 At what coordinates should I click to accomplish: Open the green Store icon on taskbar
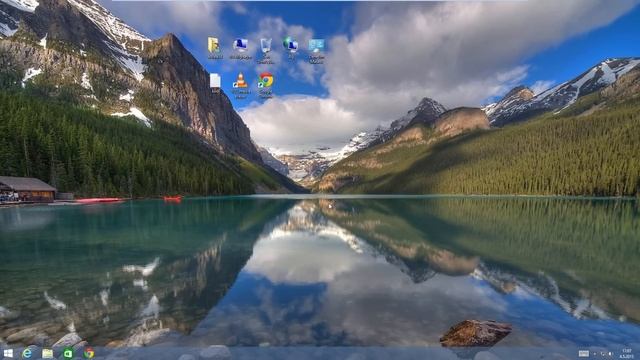(x=68, y=353)
